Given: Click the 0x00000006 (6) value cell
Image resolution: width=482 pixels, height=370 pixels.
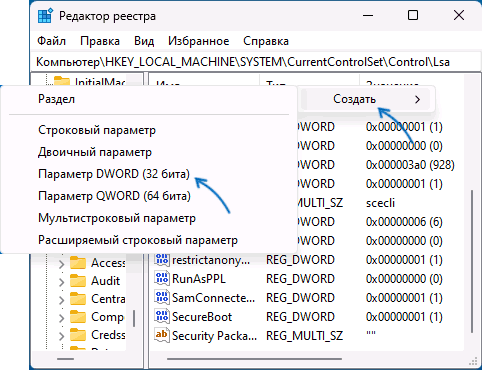Looking at the screenshot, I should [404, 222].
